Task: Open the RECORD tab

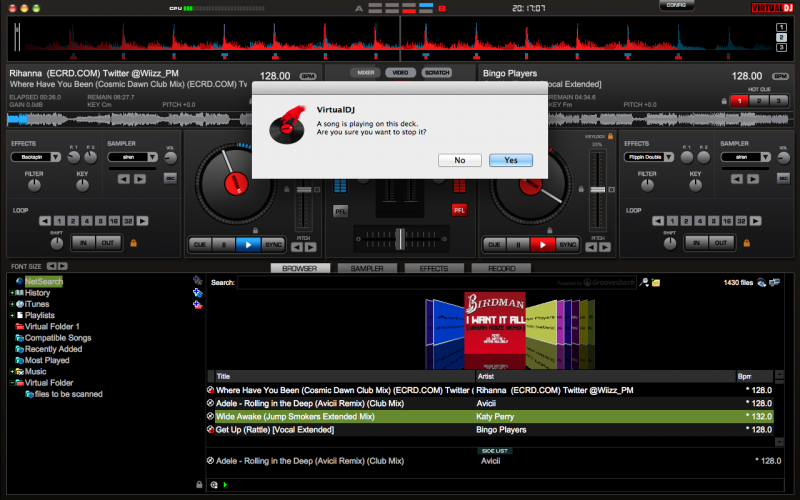Action: click(501, 268)
